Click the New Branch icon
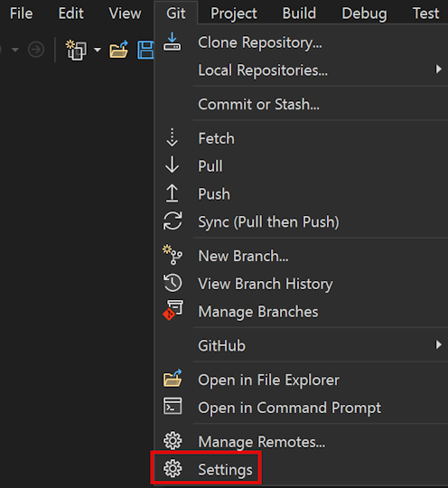The width and height of the screenshot is (448, 488). 173,255
